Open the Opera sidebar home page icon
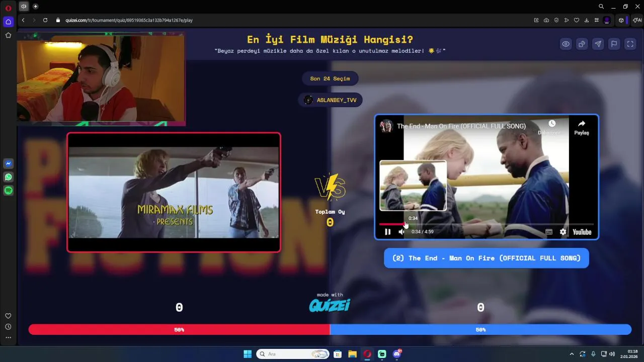Screen dimensions: 644x362 8,22
